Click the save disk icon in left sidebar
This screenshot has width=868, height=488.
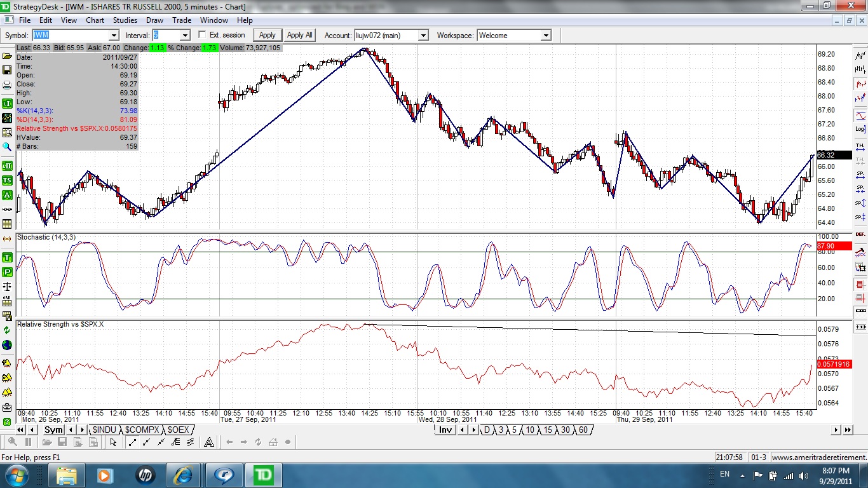[7, 71]
